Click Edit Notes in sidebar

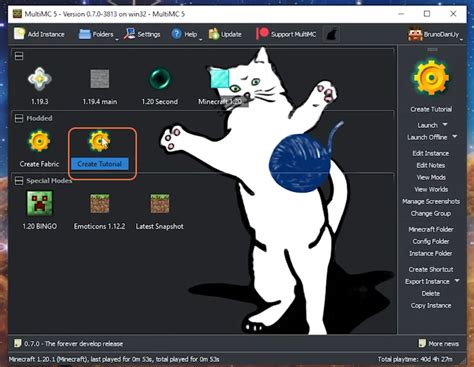pyautogui.click(x=431, y=165)
